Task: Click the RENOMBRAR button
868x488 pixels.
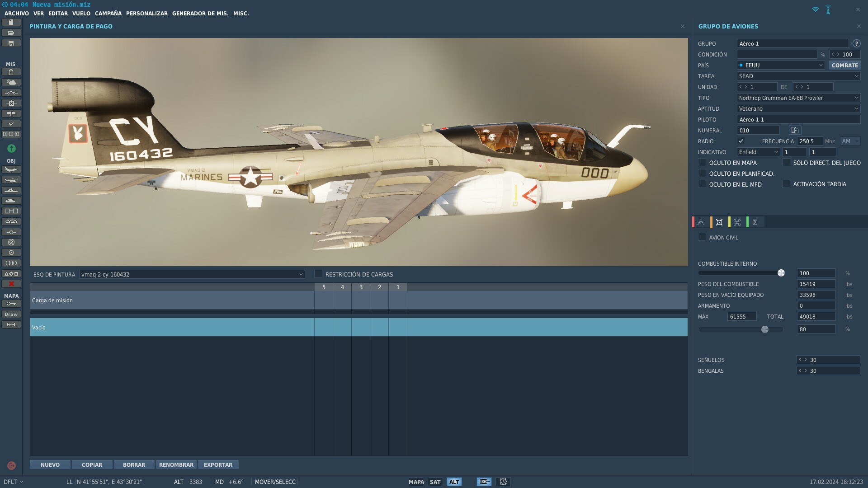Action: point(176,465)
